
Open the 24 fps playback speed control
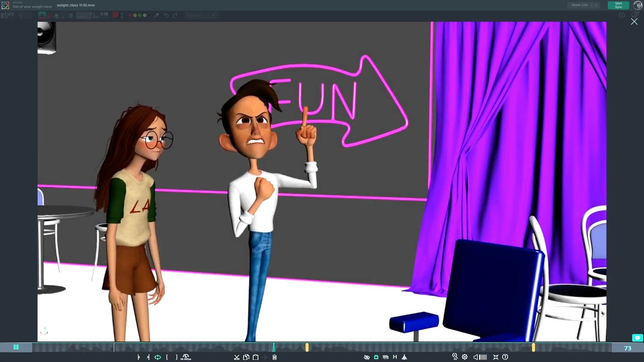coord(186,357)
